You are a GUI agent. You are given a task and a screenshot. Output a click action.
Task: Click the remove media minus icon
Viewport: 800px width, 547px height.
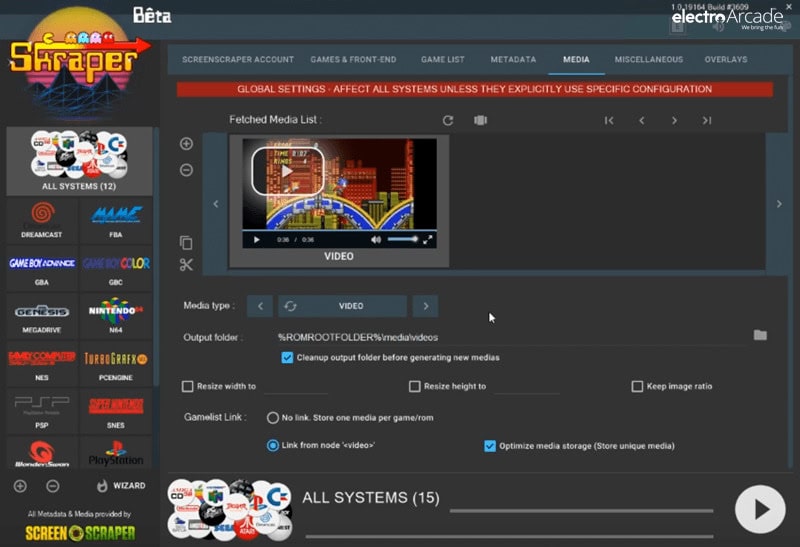186,170
